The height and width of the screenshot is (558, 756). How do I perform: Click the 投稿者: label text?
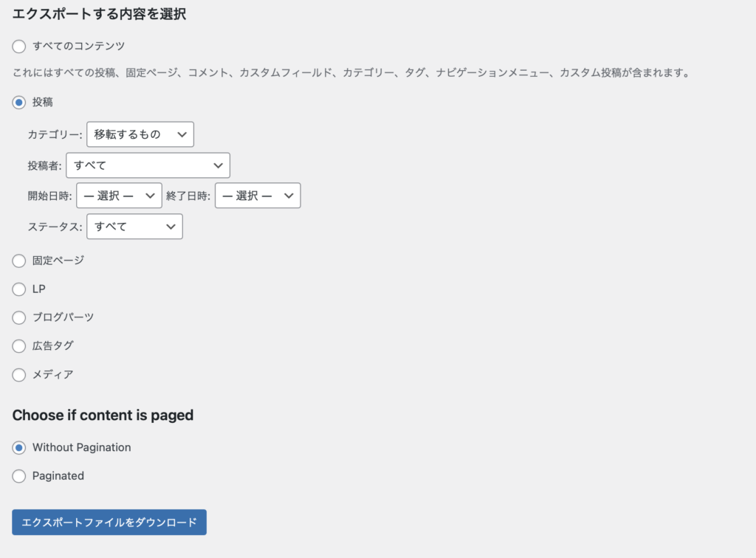click(45, 166)
